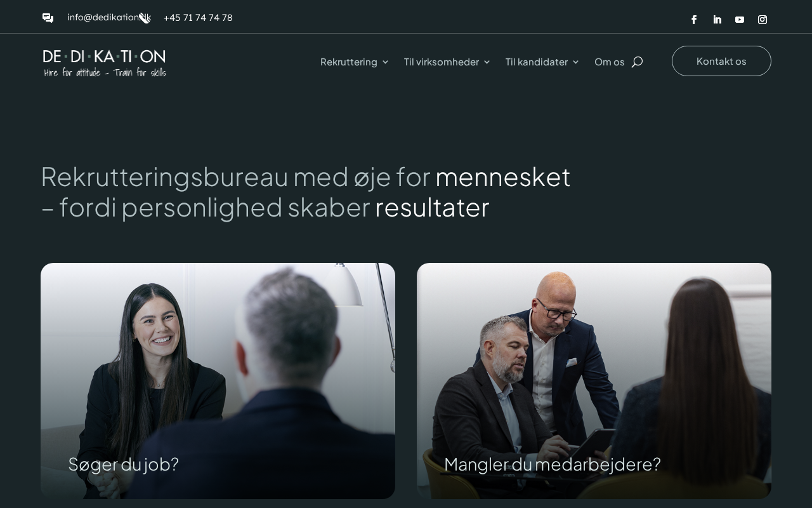Open the YouTube social icon

point(740,20)
